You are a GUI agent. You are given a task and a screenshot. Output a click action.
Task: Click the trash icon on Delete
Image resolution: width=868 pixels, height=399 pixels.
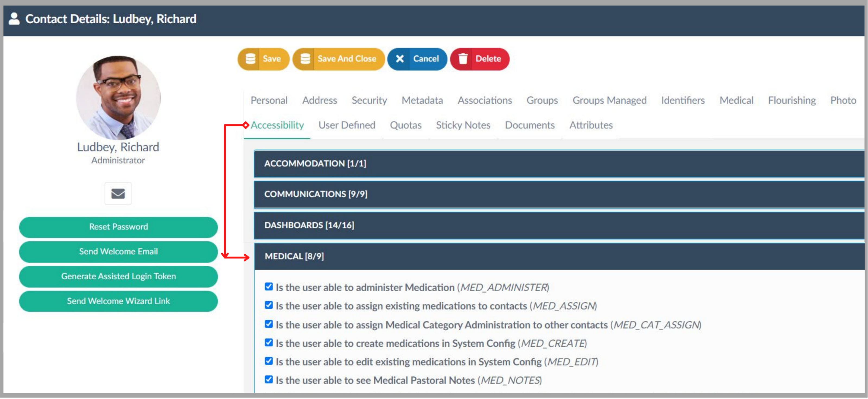click(x=463, y=59)
